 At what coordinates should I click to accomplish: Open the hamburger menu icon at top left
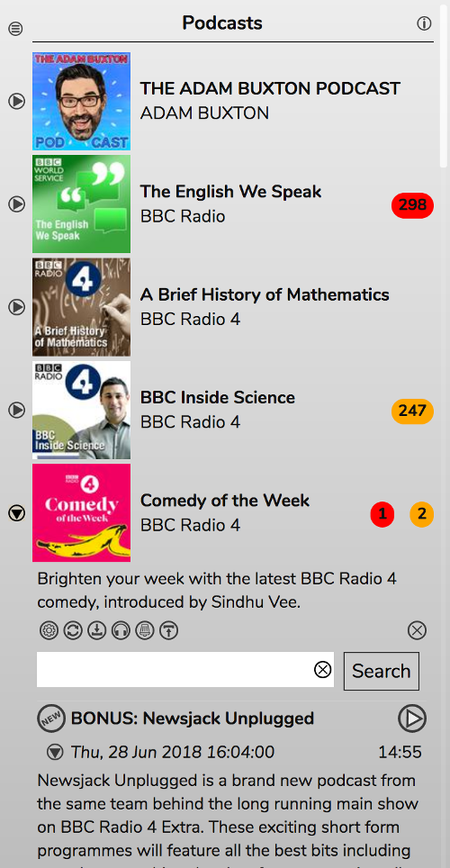coord(15,29)
